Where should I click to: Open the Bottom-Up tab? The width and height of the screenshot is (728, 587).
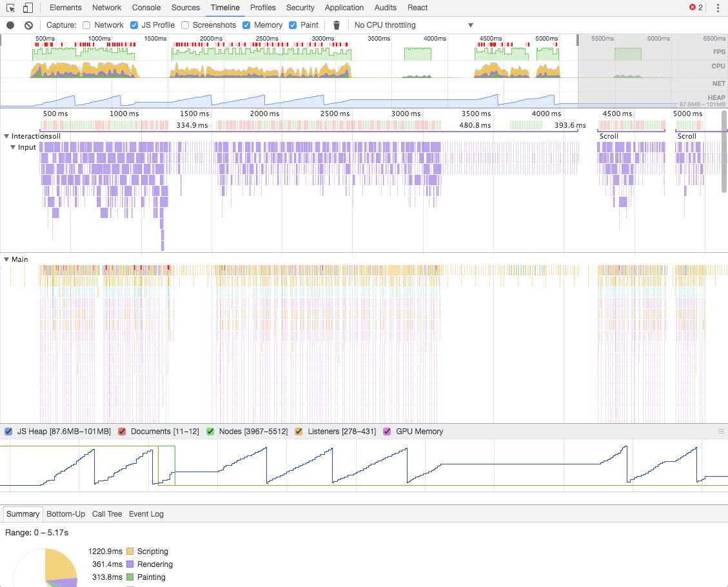[x=66, y=514]
